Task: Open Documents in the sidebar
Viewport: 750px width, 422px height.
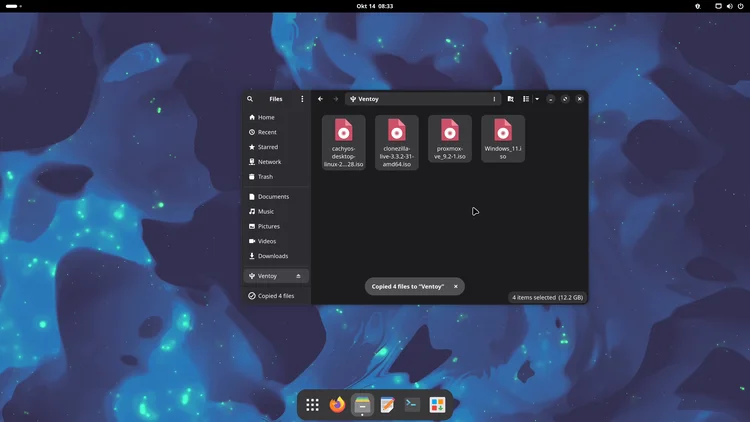Action: [x=276, y=197]
